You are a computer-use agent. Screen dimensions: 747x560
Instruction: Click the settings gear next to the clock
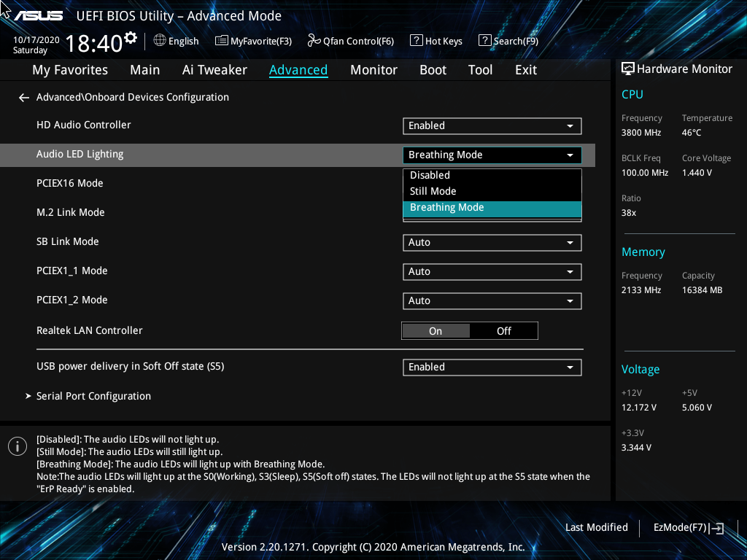point(131,38)
